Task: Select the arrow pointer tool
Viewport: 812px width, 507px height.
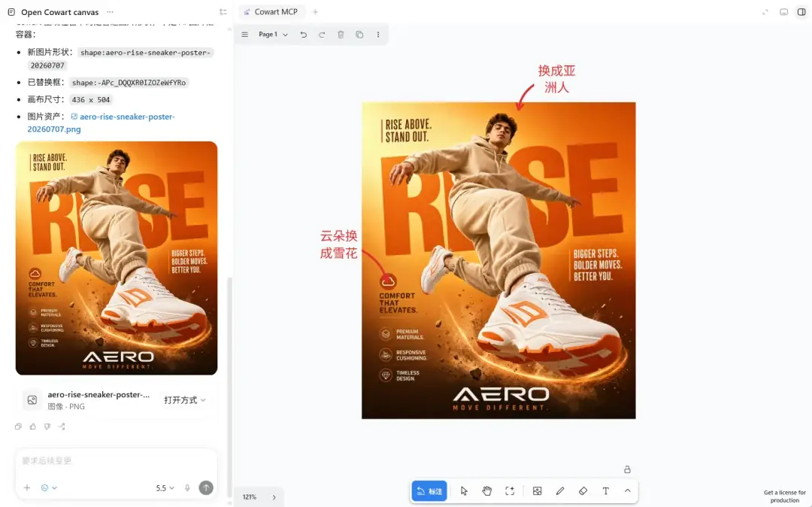Action: [464, 491]
